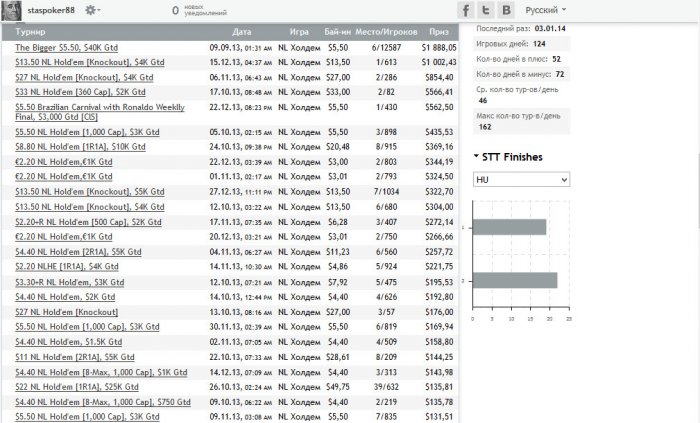Click the 6/12587 place cell

[x=386, y=47]
